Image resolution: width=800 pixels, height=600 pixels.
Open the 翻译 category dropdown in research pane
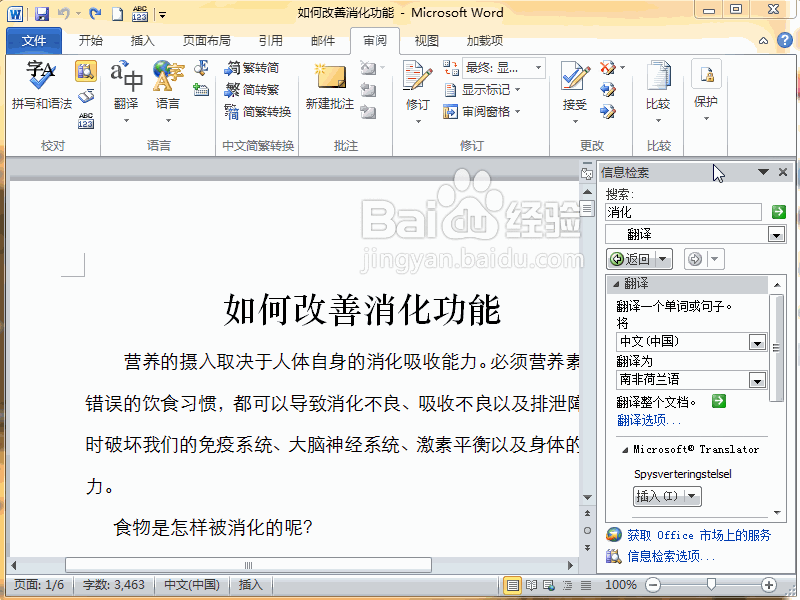tap(776, 233)
